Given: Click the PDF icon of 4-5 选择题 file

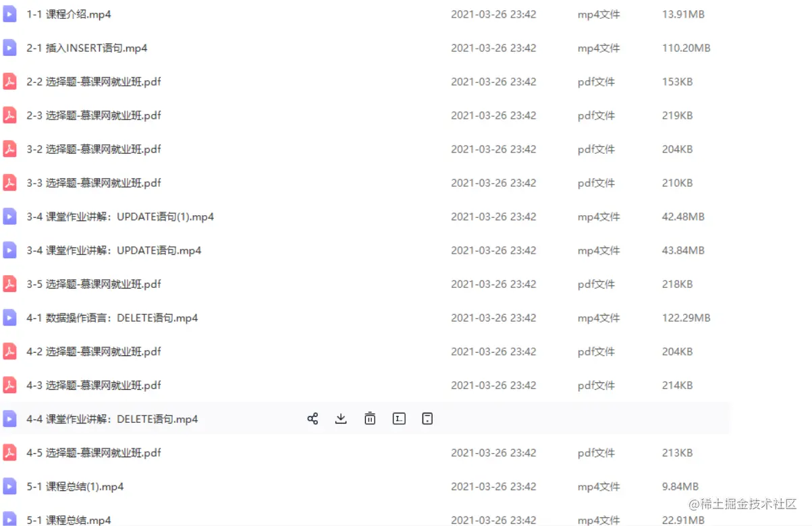Looking at the screenshot, I should click(x=9, y=452).
